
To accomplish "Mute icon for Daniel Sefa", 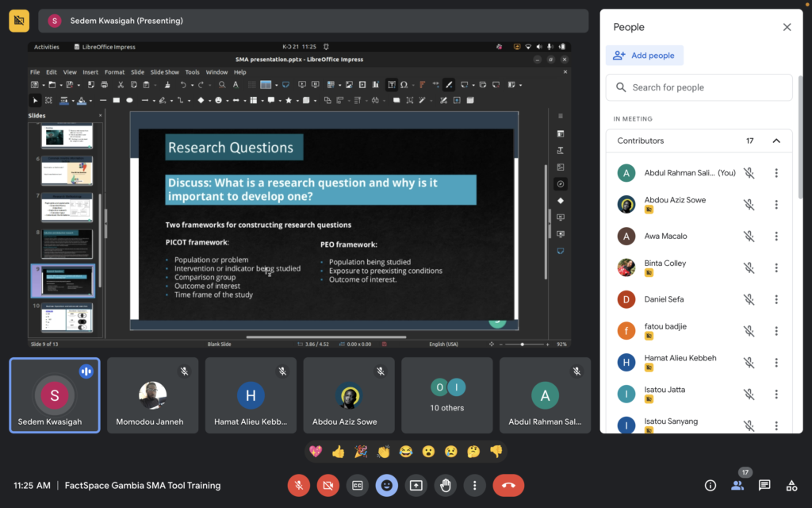I will [749, 299].
